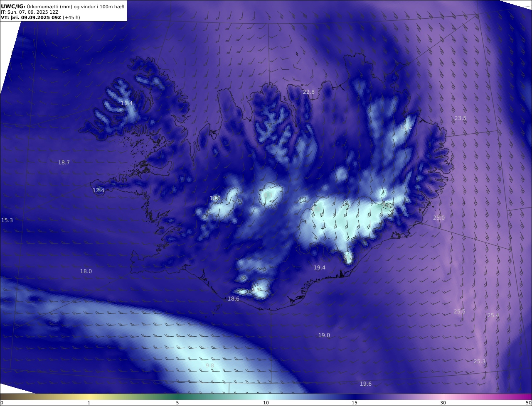Image resolution: width=532 pixels, height=406 pixels.
Task: Click the 12.4 value at Snæfellsnes tip
Action: coord(99,191)
